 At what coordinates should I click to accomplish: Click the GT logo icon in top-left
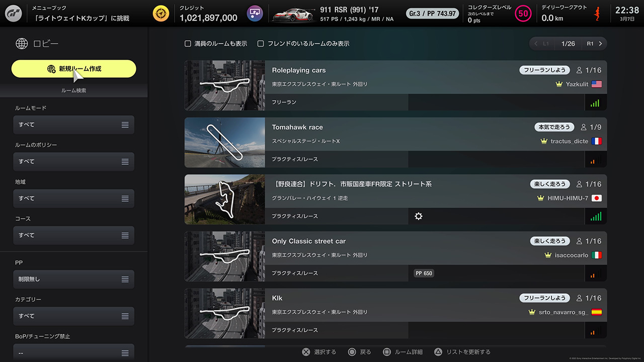[14, 13]
